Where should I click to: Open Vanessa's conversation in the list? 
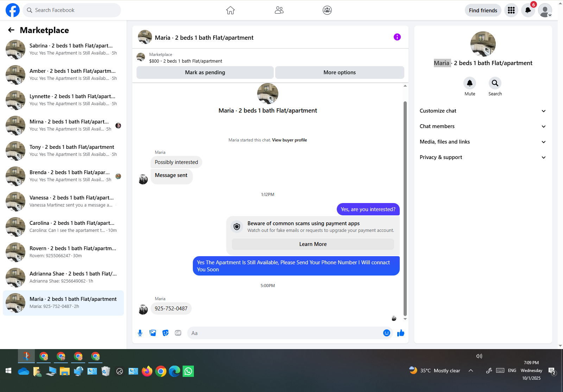(63, 202)
